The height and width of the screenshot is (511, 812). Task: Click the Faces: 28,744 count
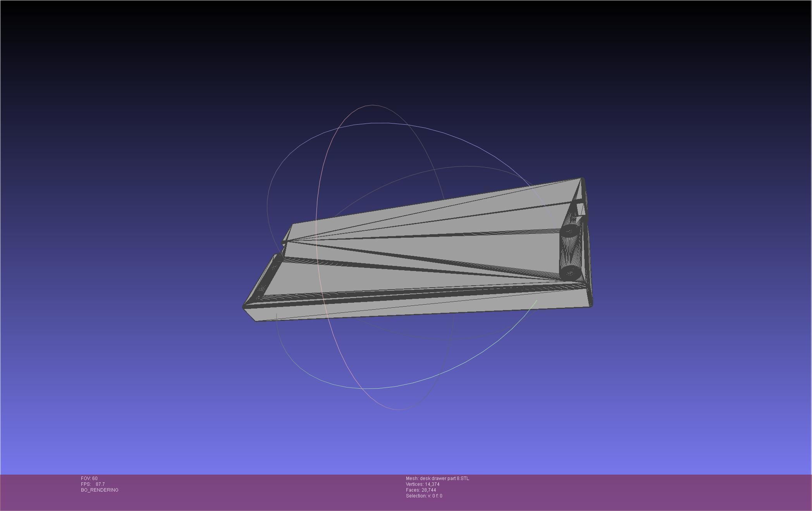(x=421, y=490)
